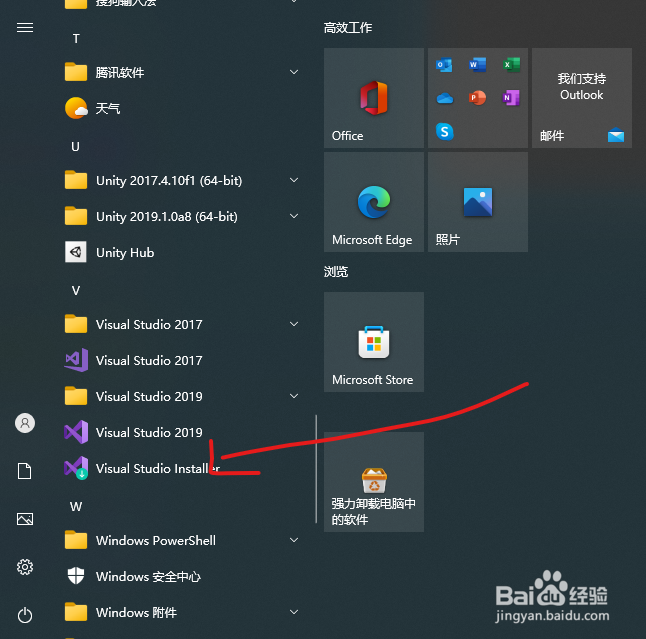This screenshot has height=639, width=646.
Task: Open Settings gear in sidebar
Action: [25, 567]
